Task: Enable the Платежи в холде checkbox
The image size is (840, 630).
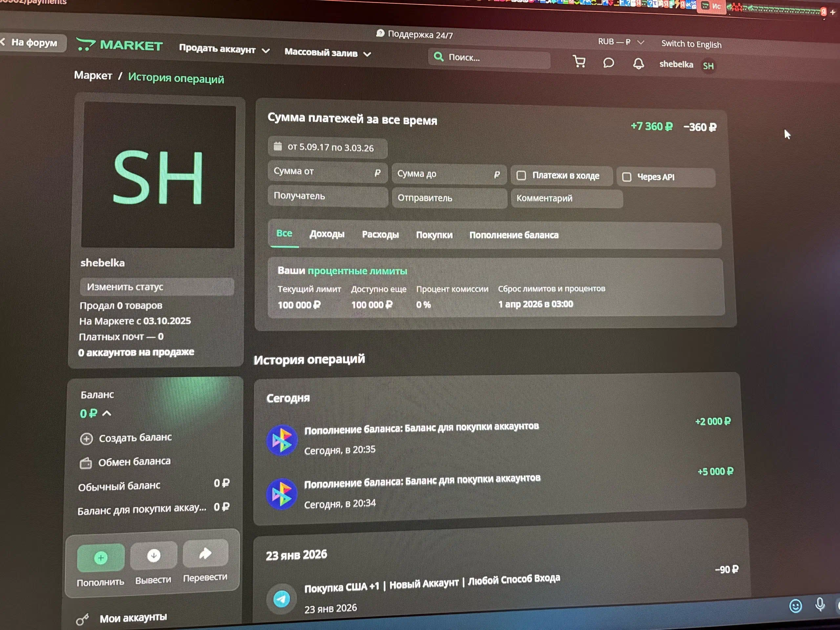Action: pyautogui.click(x=521, y=175)
